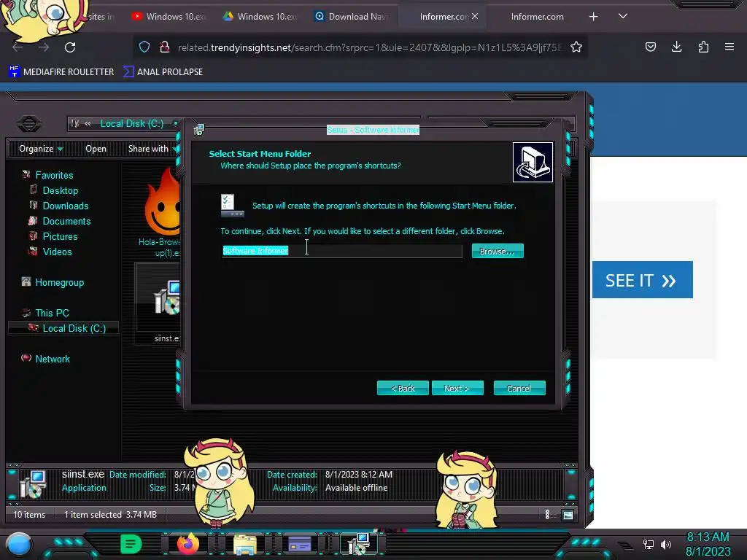747x560 pixels.
Task: Click Next in the setup wizard
Action: [457, 388]
